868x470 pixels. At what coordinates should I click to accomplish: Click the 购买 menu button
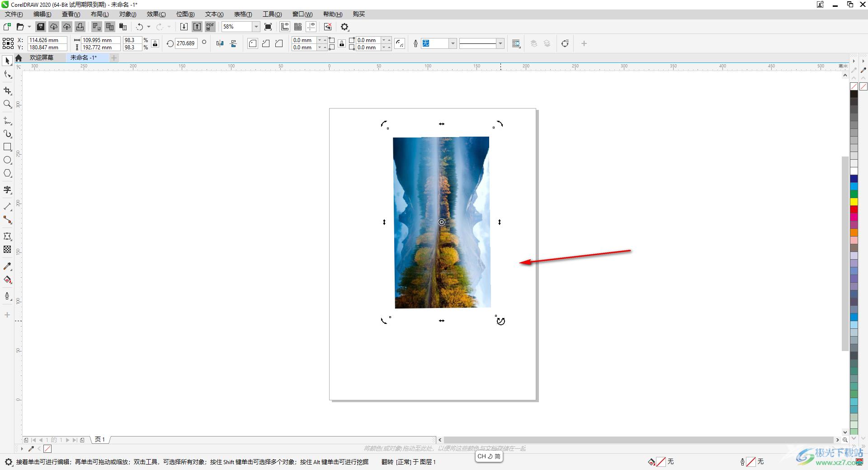pos(359,14)
